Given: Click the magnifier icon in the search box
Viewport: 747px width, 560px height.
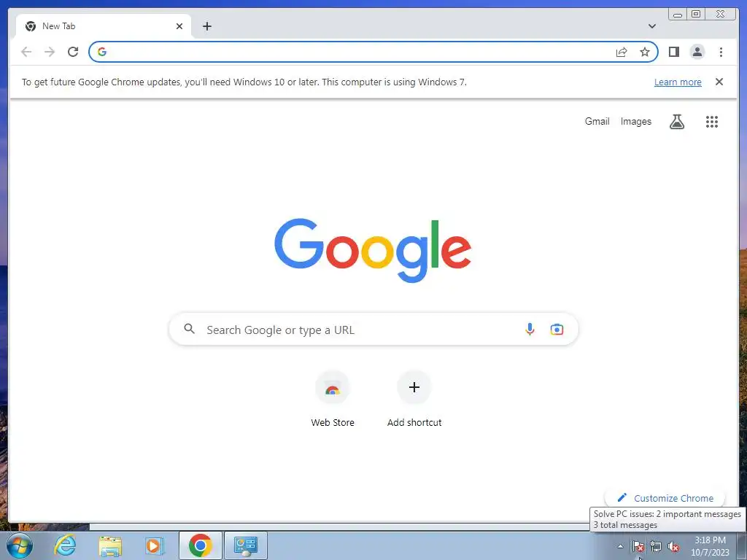Looking at the screenshot, I should click(189, 329).
